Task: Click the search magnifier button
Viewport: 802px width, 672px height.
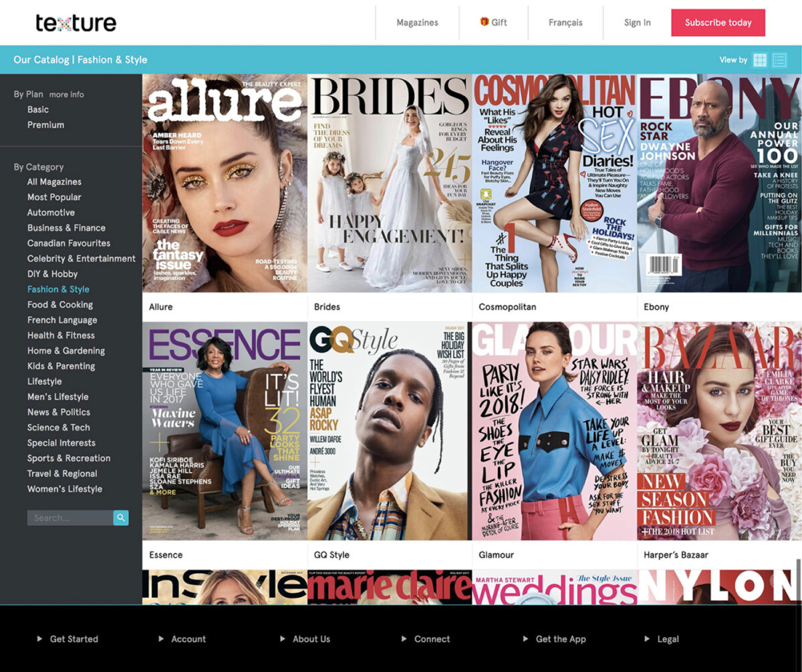Action: tap(121, 518)
